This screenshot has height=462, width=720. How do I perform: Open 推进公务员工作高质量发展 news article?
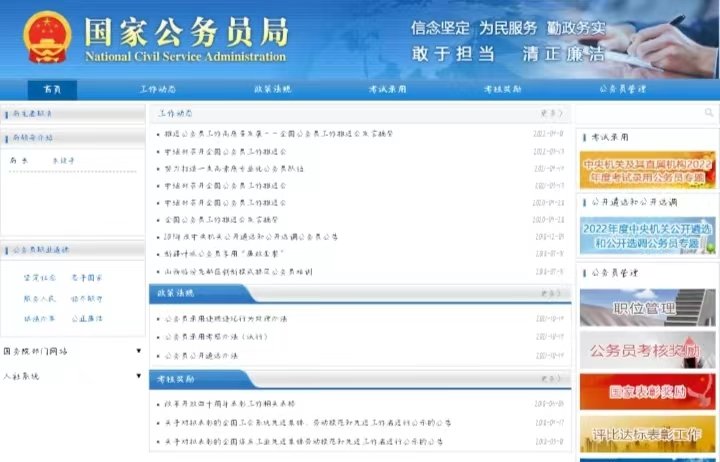click(x=279, y=134)
